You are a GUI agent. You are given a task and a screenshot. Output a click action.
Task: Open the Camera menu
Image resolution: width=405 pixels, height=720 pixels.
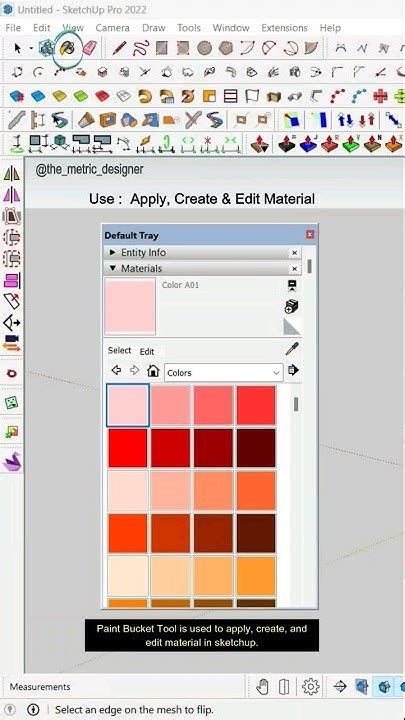112,28
